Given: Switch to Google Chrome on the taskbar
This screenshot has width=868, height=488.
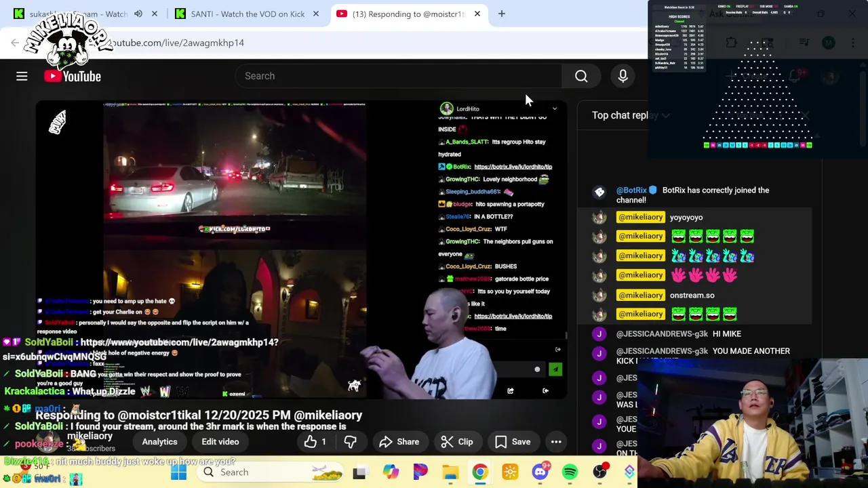Looking at the screenshot, I should click(x=480, y=472).
